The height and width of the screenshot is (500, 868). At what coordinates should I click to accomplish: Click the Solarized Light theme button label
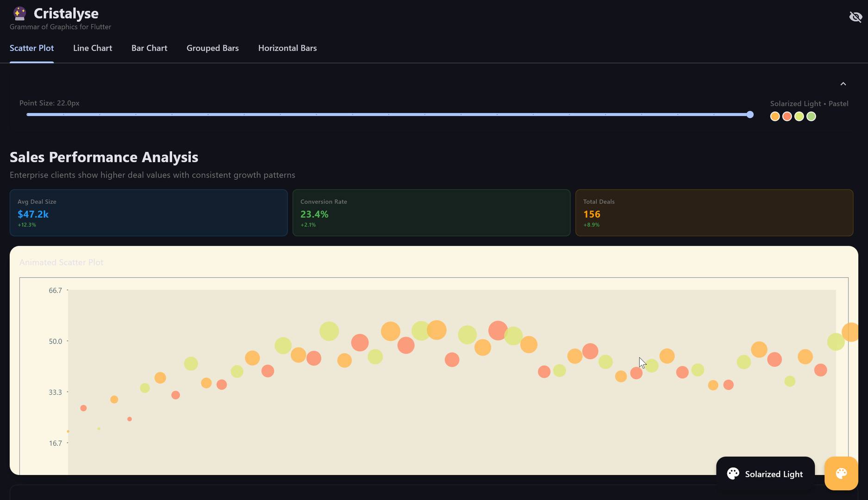tap(774, 474)
